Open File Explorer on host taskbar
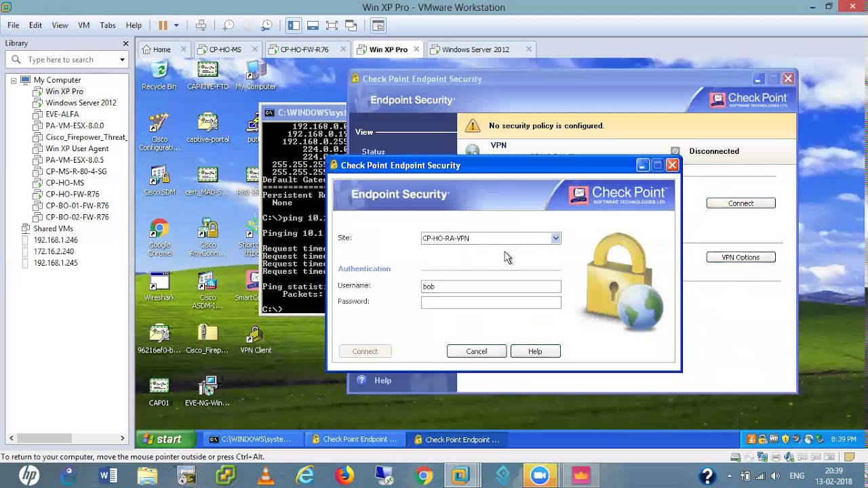Image resolution: width=868 pixels, height=488 pixels. pos(148,475)
